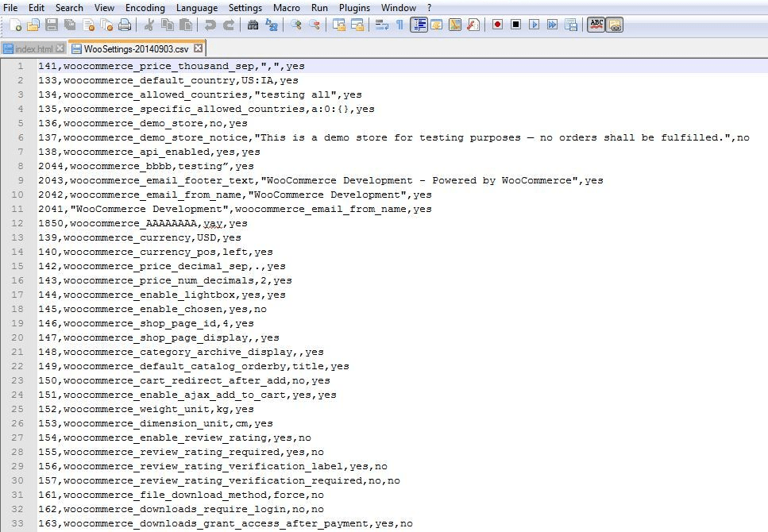Image resolution: width=768 pixels, height=532 pixels.
Task: Save the current file with floppy icon
Action: (x=52, y=25)
